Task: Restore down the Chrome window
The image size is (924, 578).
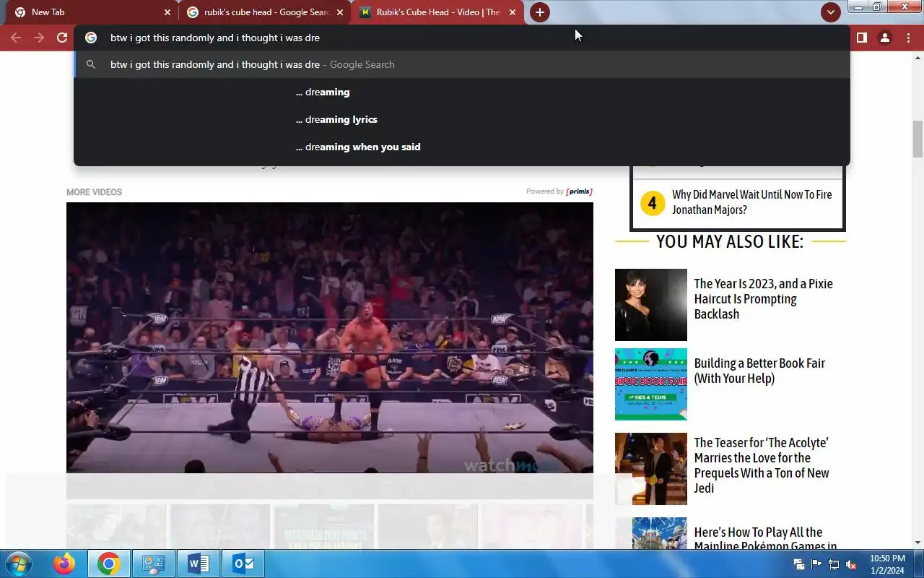Action: [877, 7]
